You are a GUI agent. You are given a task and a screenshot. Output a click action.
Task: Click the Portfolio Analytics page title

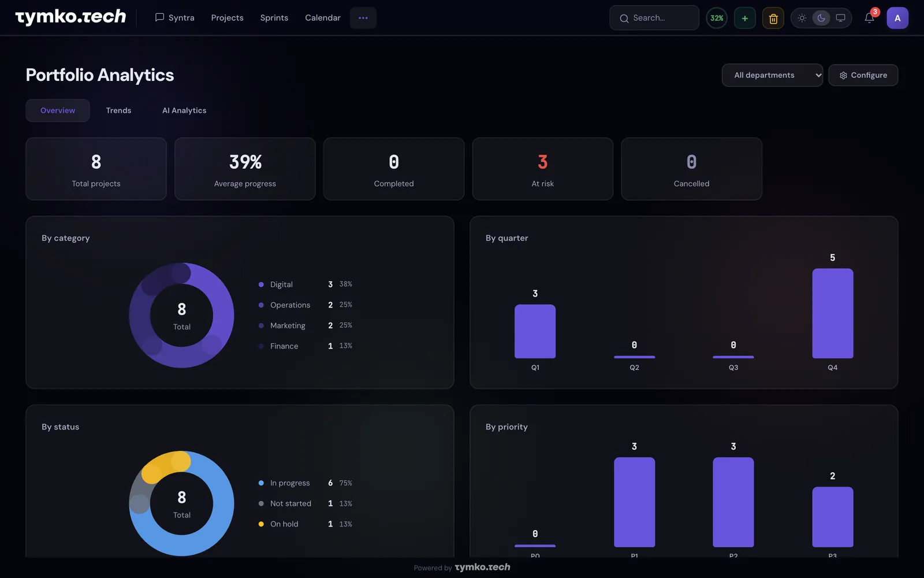(100, 75)
